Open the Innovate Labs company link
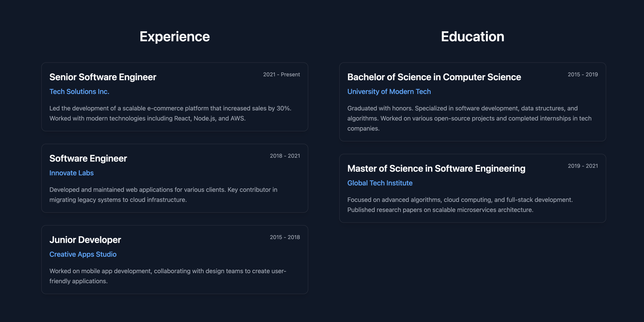This screenshot has height=322, width=644. 72,173
